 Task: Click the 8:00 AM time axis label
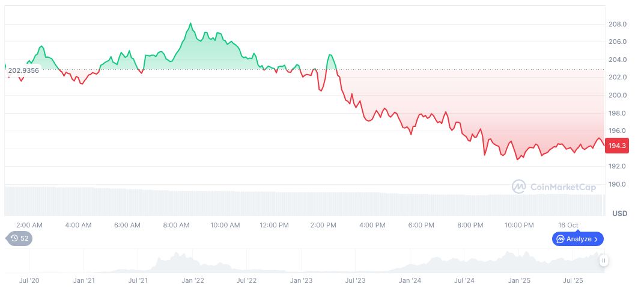(176, 225)
